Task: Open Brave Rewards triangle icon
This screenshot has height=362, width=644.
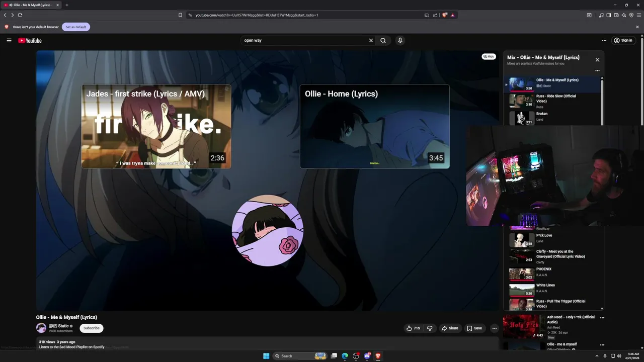Action: 453,15
